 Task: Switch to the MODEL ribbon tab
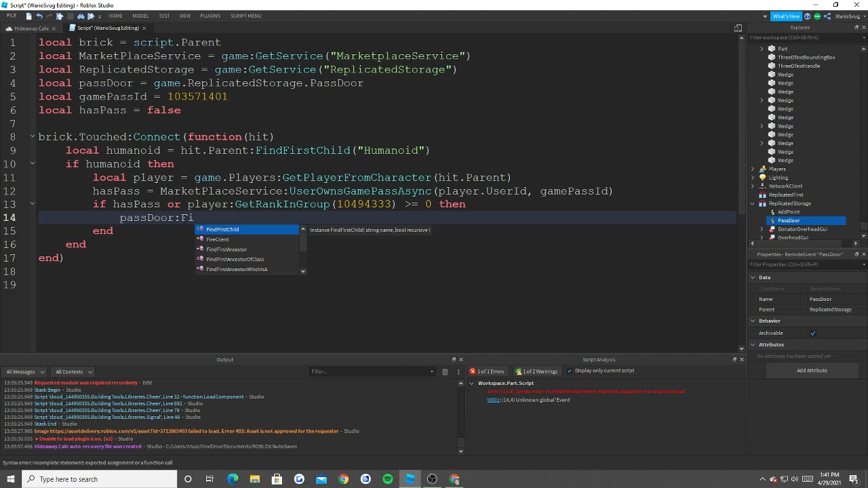(140, 16)
